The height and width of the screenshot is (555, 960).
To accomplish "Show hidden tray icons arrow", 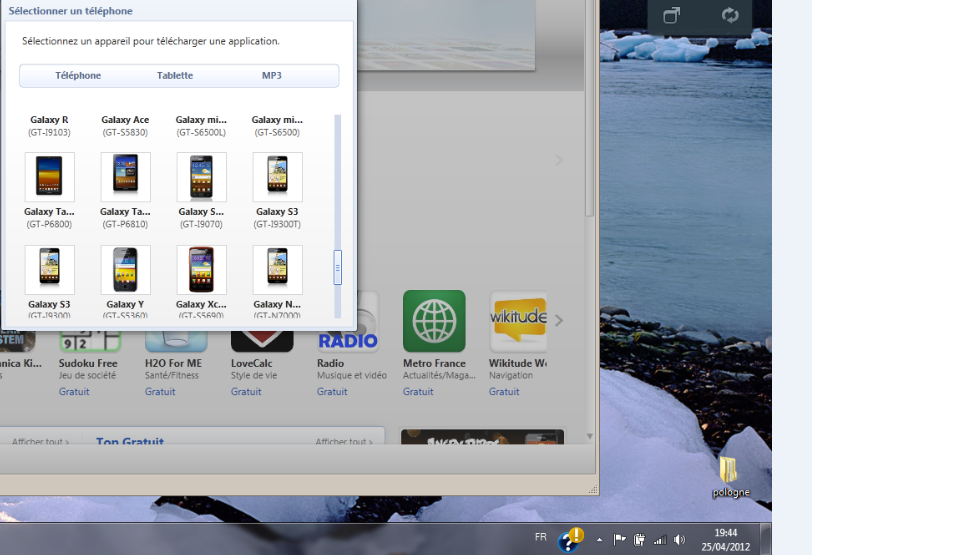I will coord(599,540).
